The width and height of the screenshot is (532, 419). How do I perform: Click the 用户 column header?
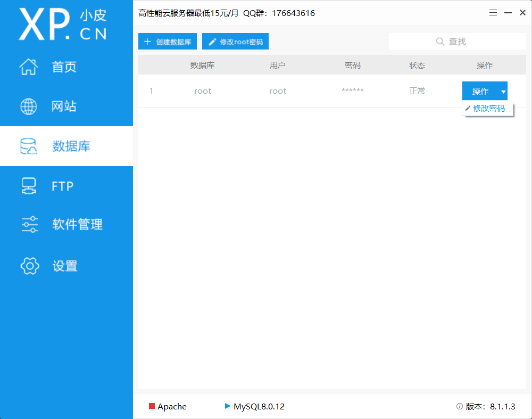[x=278, y=65]
